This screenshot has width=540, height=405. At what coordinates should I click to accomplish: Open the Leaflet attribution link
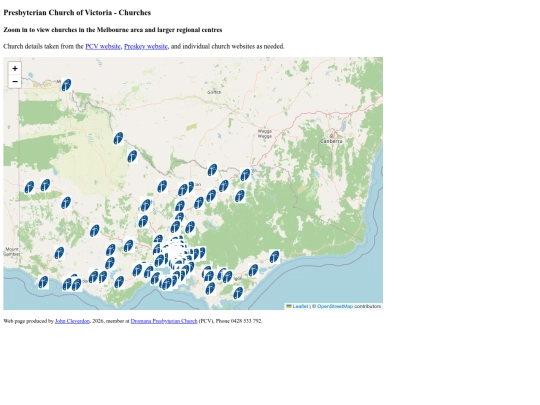[x=300, y=306]
